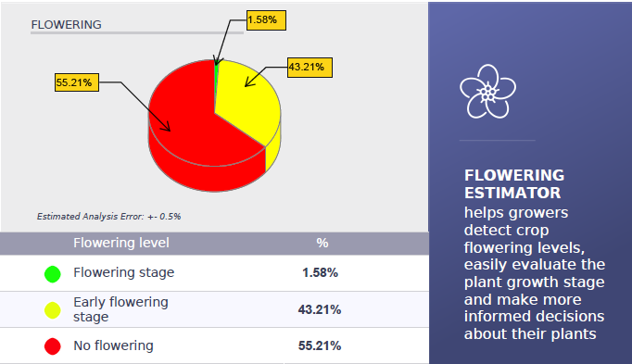Select the yellow Early flowering dot
Screen dimensions: 632x364
point(53,310)
